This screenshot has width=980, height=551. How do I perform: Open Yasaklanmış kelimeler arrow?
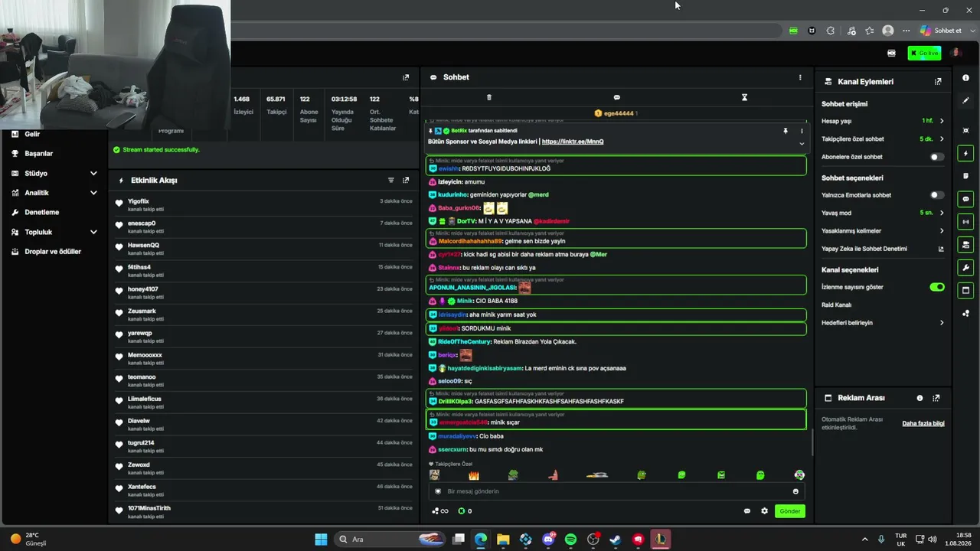coord(942,231)
